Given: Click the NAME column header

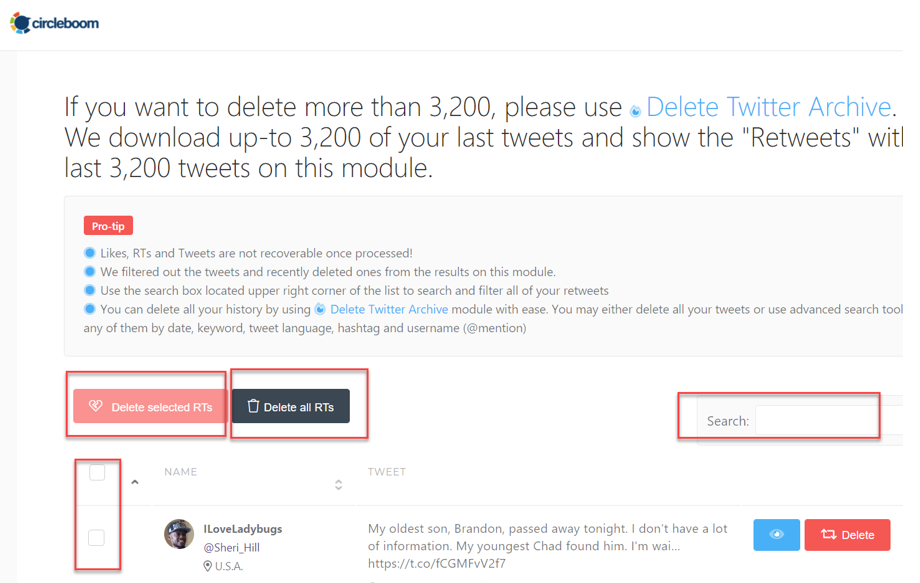Looking at the screenshot, I should coord(181,472).
